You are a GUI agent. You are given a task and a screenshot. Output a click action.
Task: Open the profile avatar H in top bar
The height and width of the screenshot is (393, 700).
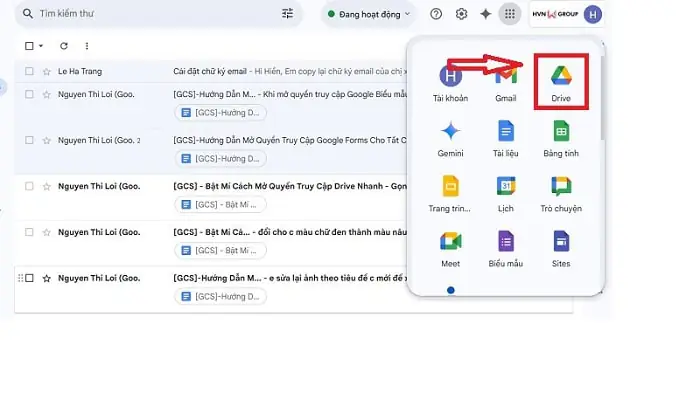coord(593,14)
